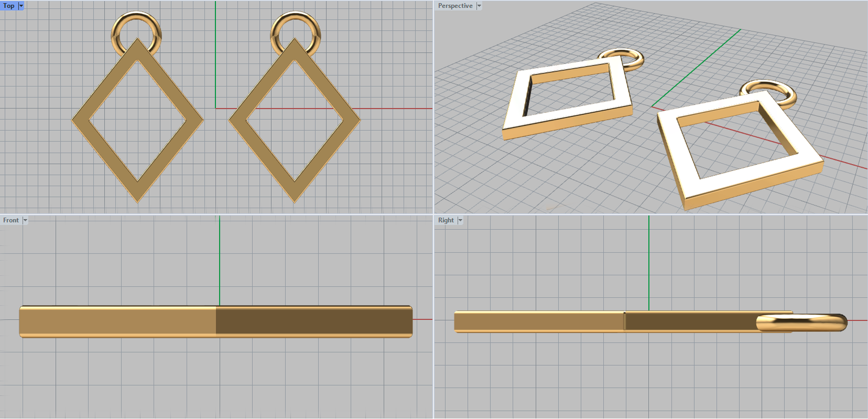Select the Front viewport title label
The width and height of the screenshot is (868, 419).
[x=11, y=220]
